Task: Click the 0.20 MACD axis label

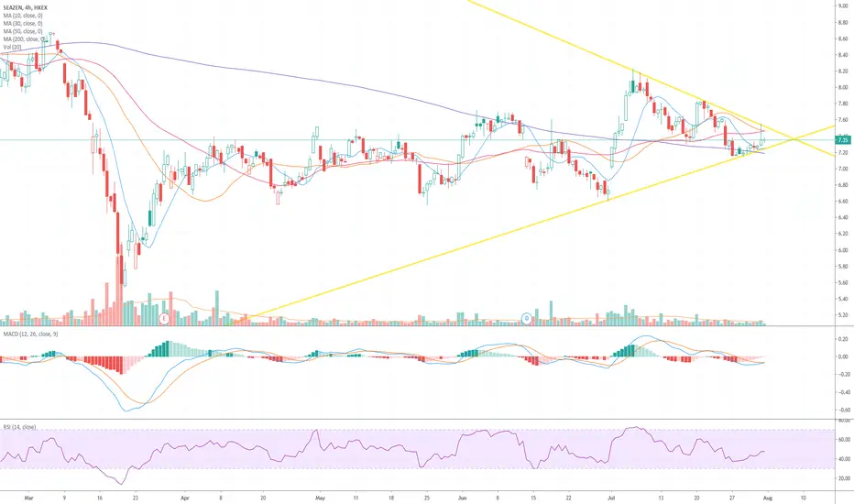Action: click(843, 339)
